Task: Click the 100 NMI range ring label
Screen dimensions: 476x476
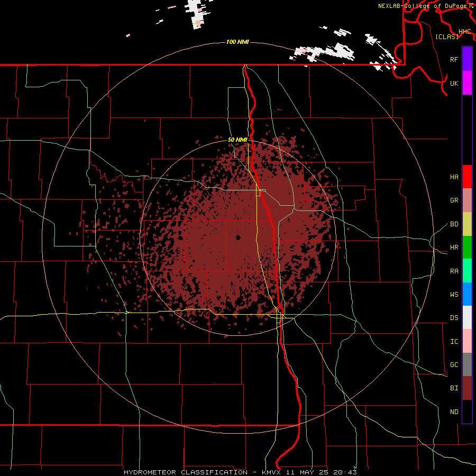Action: tap(237, 42)
